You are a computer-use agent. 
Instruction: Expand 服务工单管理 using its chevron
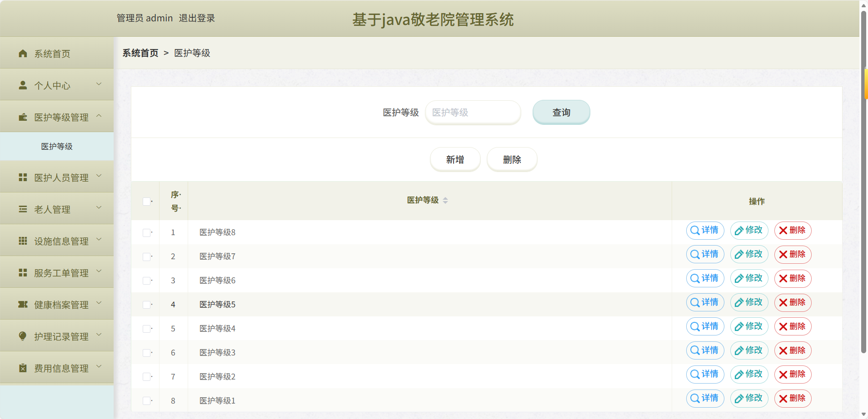[x=99, y=271]
